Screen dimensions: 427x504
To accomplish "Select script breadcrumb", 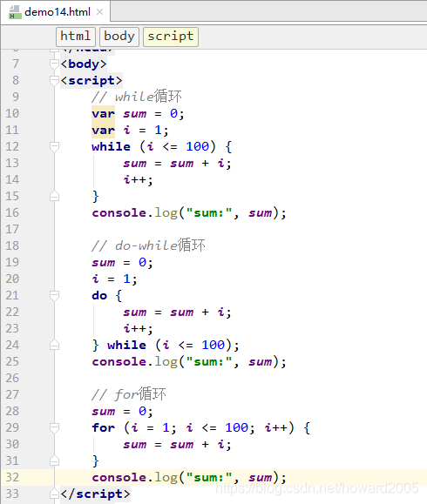I will (x=171, y=37).
